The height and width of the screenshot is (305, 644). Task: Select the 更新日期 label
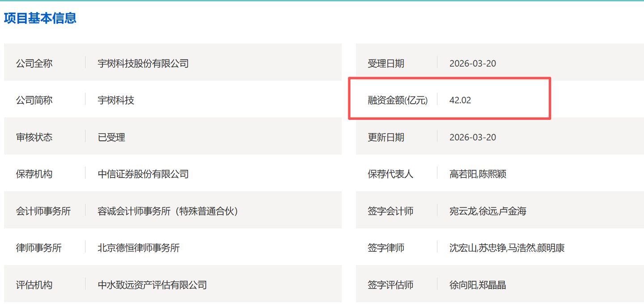point(386,137)
